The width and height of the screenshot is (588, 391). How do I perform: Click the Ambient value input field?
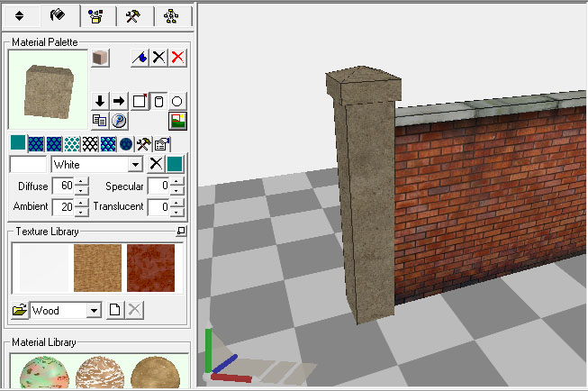click(x=62, y=207)
